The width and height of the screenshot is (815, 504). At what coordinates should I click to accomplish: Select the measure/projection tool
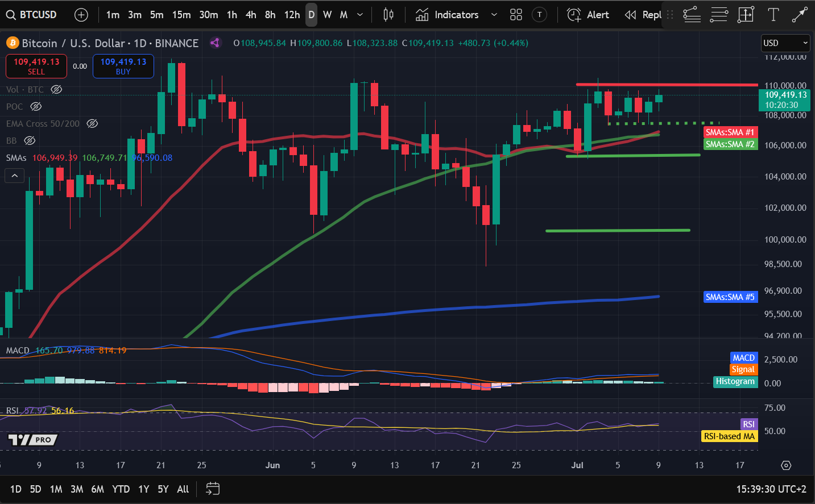(x=746, y=15)
